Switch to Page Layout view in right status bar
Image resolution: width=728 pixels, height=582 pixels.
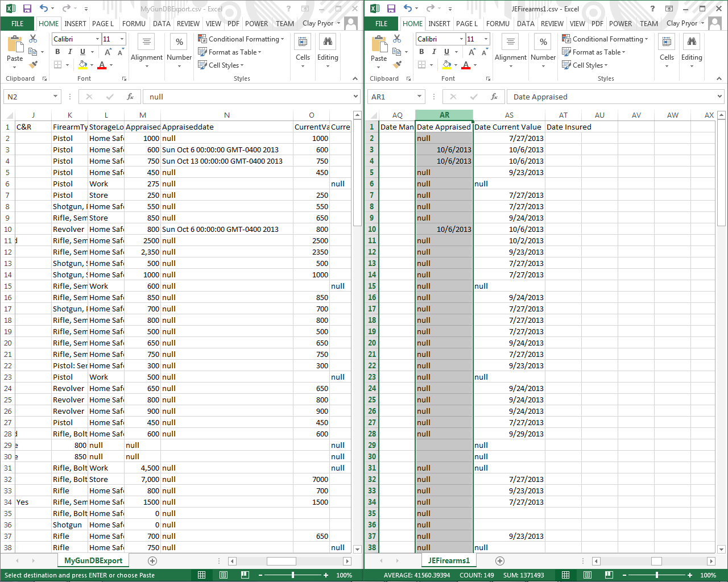588,575
